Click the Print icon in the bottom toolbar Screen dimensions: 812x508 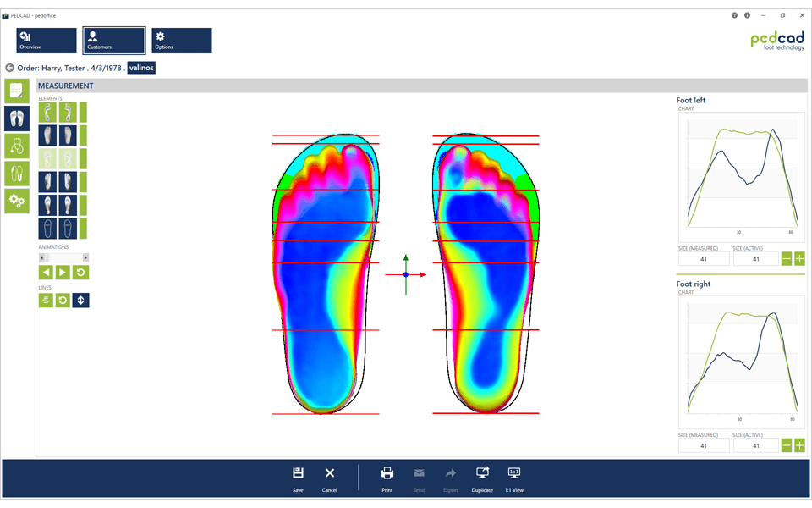387,472
